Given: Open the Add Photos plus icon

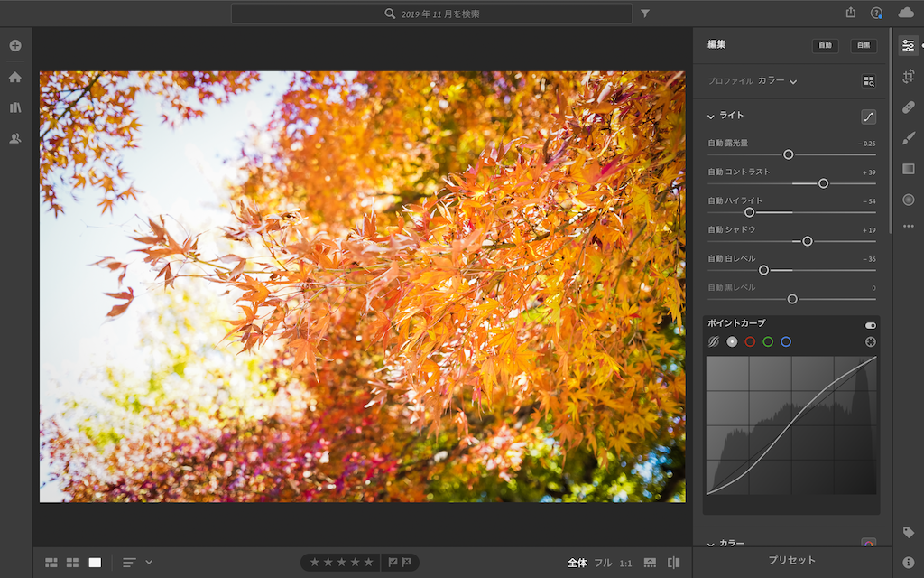Looking at the screenshot, I should pos(15,45).
